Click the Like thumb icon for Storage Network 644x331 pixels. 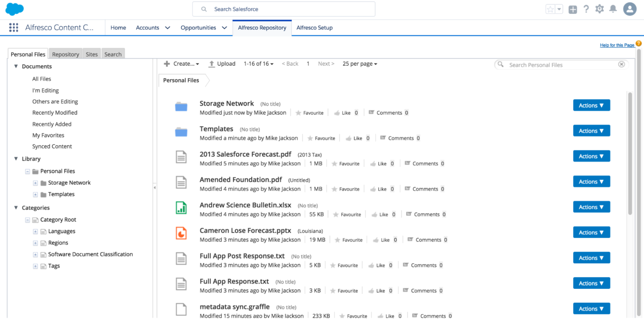click(337, 113)
